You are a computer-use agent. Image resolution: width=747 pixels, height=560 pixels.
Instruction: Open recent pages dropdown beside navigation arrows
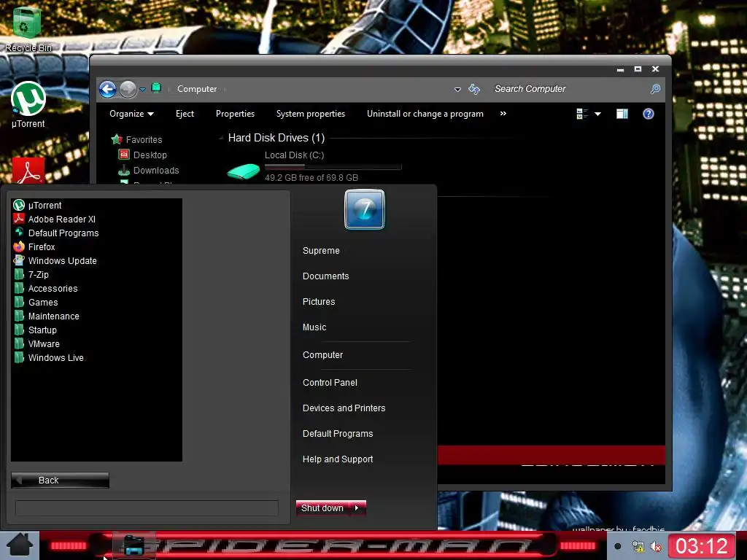click(142, 90)
